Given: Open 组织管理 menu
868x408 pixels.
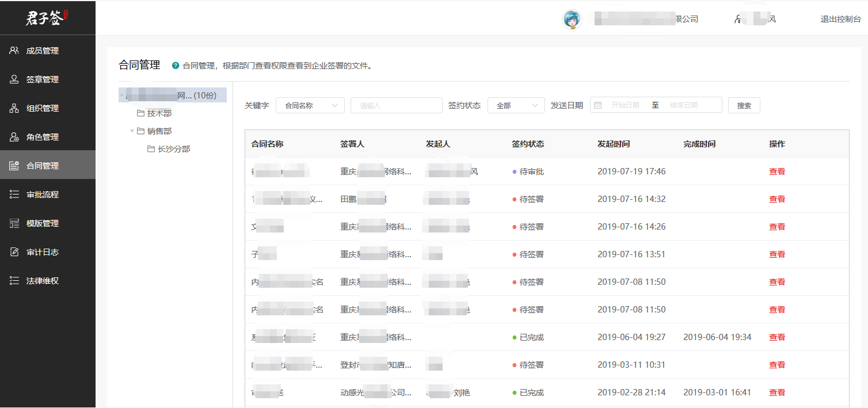Looking at the screenshot, I should pos(48,108).
